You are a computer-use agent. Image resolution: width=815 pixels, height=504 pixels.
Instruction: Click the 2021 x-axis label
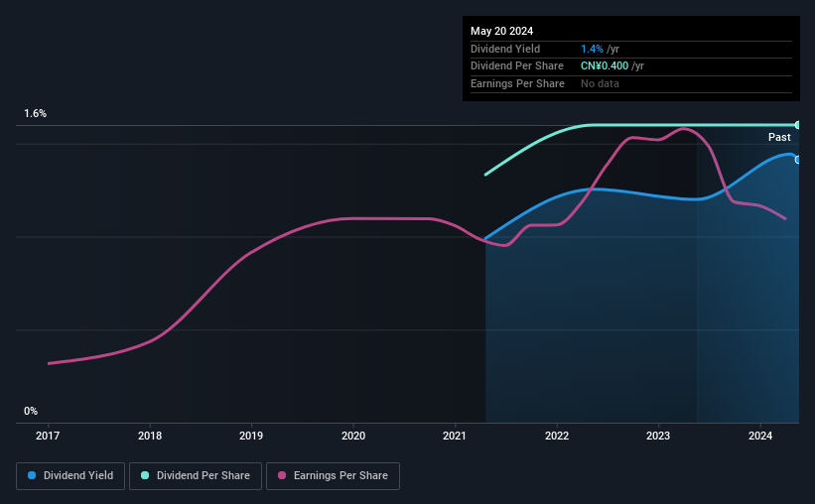pyautogui.click(x=455, y=436)
